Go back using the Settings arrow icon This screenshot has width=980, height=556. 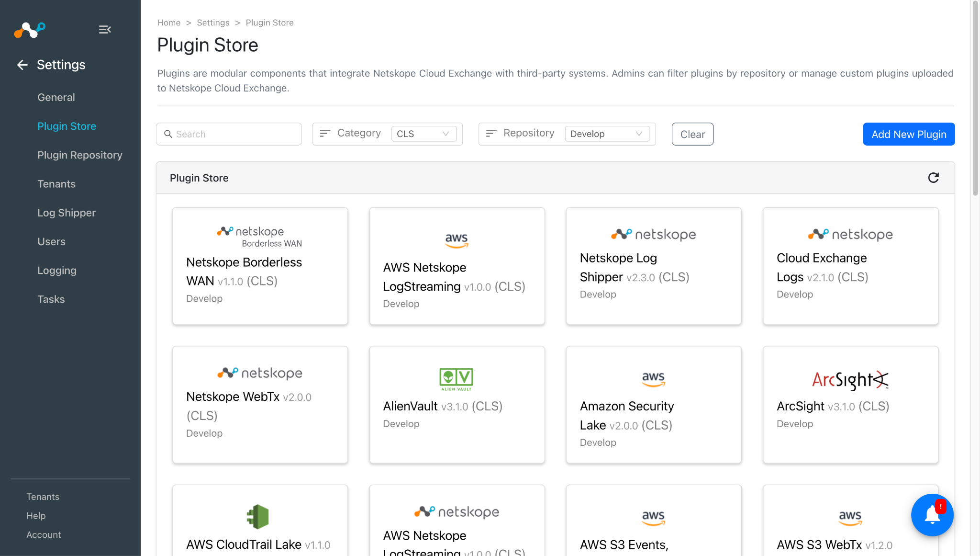coord(22,65)
